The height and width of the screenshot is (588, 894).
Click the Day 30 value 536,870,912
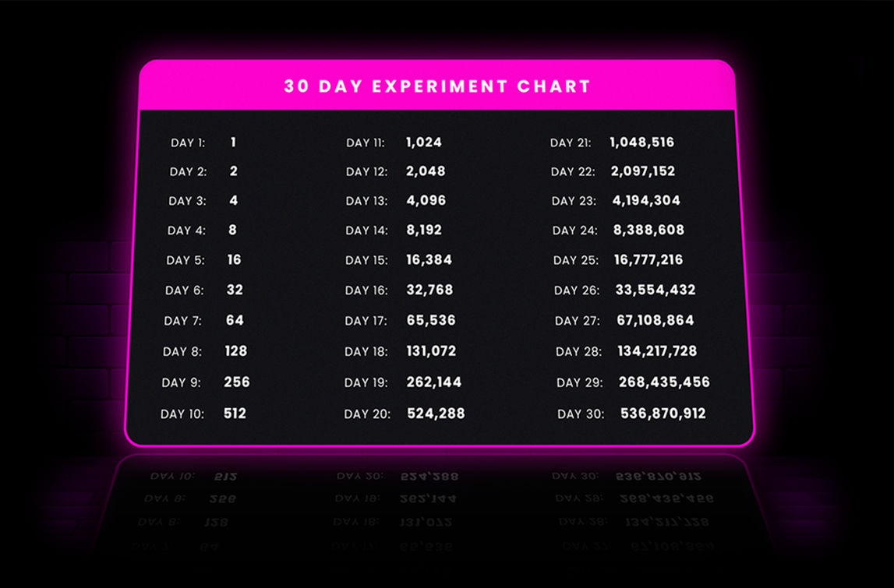(x=663, y=413)
